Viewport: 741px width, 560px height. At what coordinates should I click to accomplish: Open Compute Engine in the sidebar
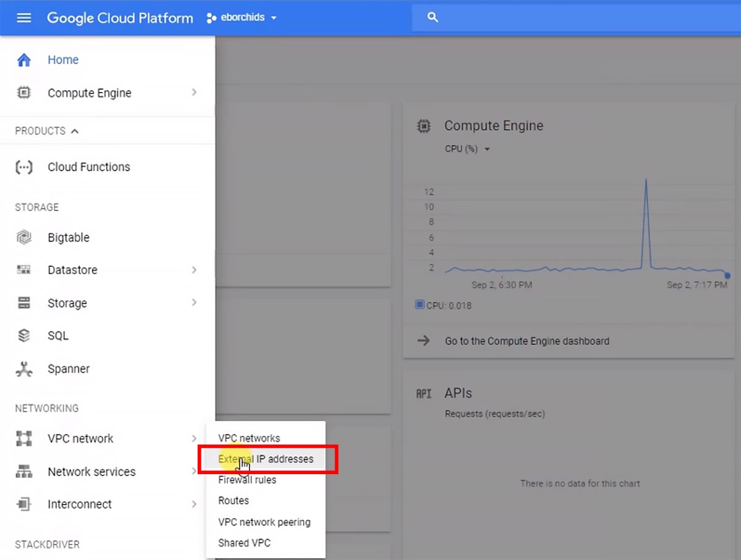[90, 93]
